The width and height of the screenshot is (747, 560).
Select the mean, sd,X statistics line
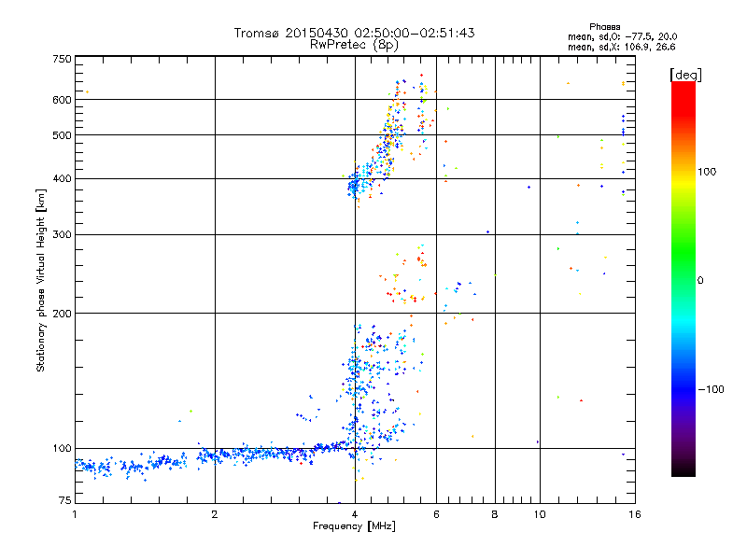click(621, 46)
